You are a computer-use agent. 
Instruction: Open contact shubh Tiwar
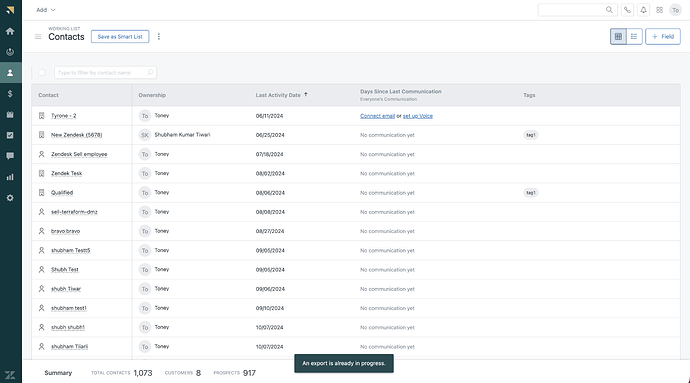tap(66, 289)
